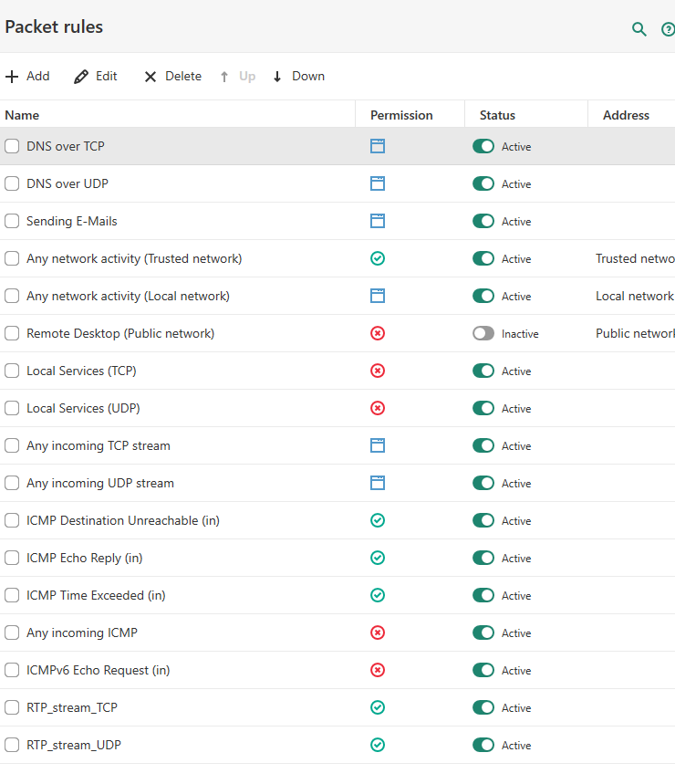Turn off ICMP Echo Reply (in) toggle
This screenshot has width=675, height=784.
pos(483,558)
